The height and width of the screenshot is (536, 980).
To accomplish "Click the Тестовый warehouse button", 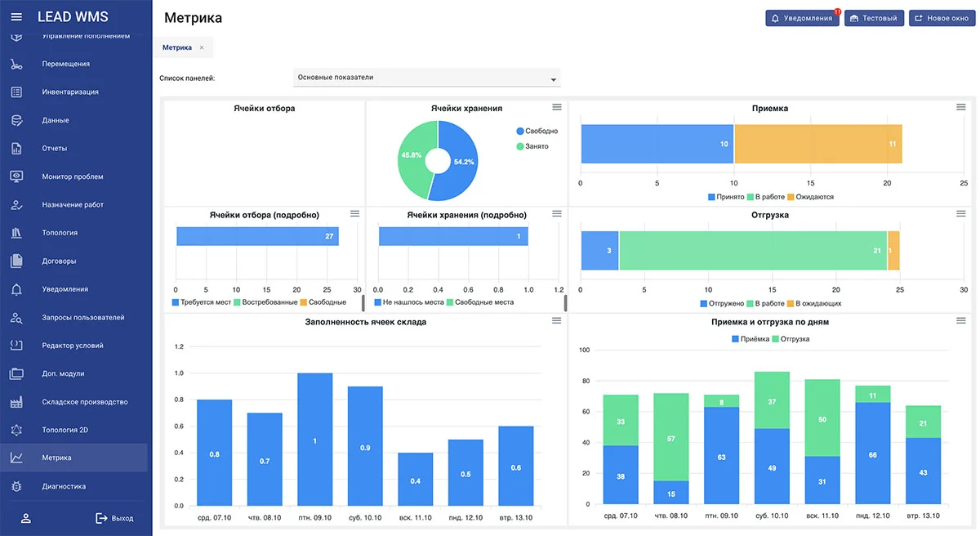I will click(874, 18).
